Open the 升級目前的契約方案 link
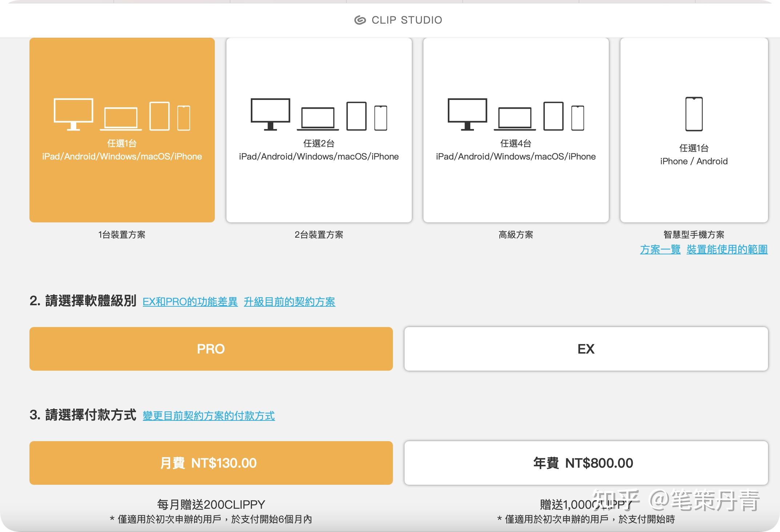Viewport: 780px width, 532px height. coord(289,302)
